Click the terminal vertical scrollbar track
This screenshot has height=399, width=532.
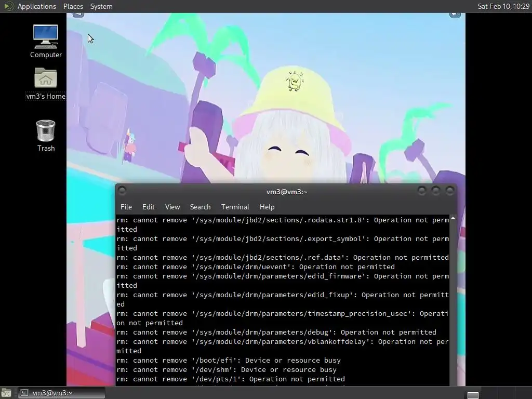click(x=453, y=303)
